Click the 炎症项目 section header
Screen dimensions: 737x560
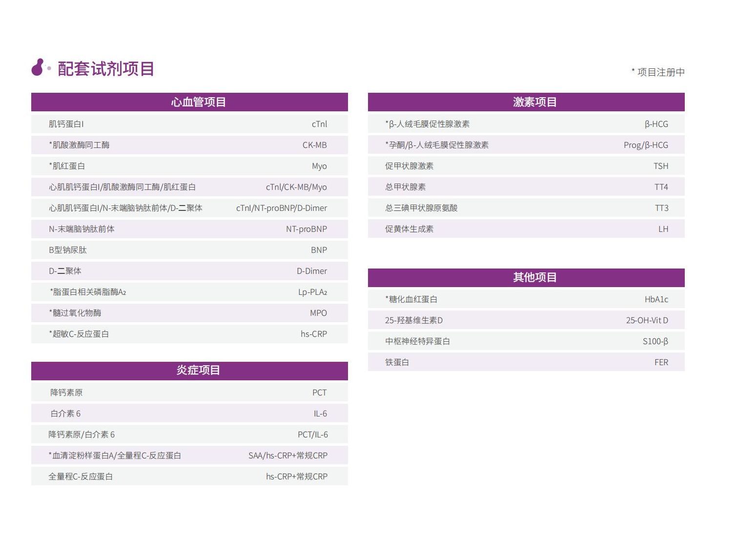(x=189, y=370)
